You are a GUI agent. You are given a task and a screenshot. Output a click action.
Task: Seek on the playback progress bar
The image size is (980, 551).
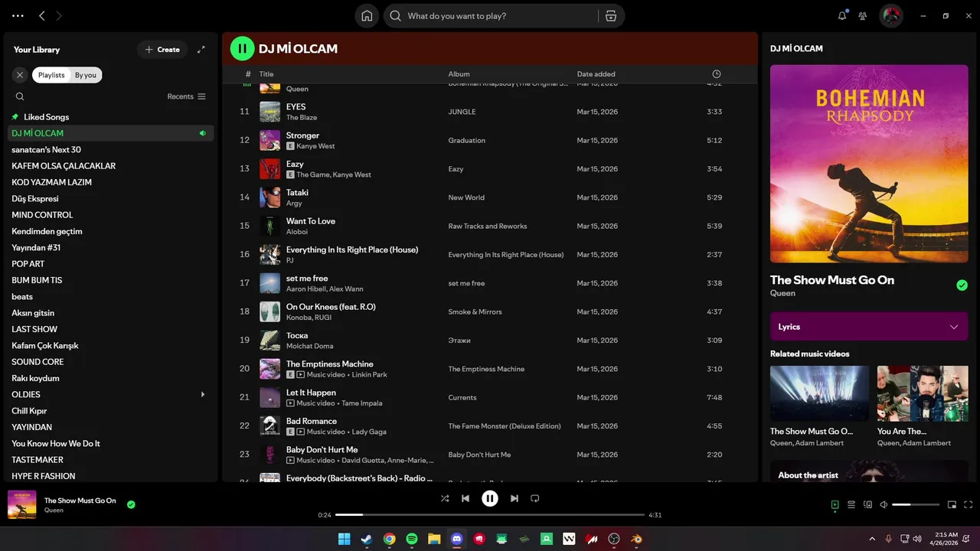point(490,515)
